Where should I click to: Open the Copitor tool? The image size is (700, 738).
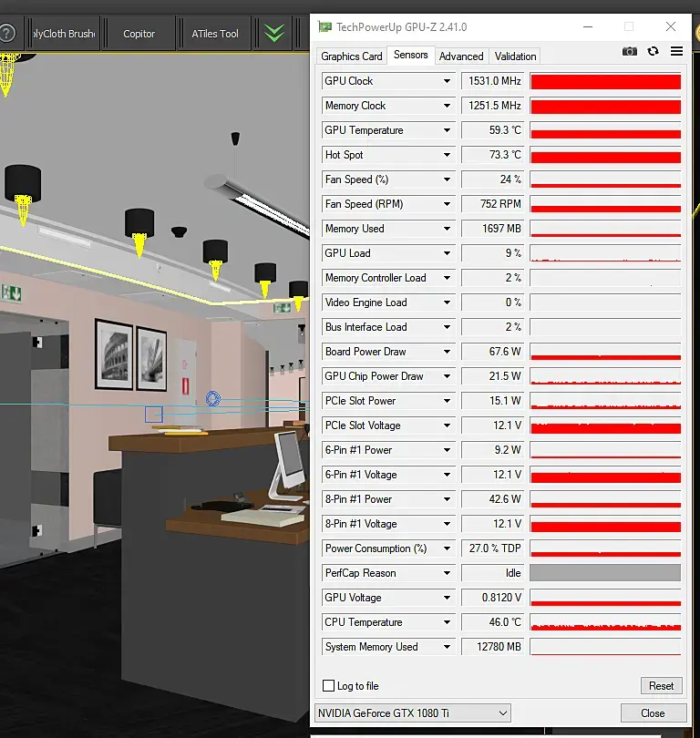(x=139, y=34)
